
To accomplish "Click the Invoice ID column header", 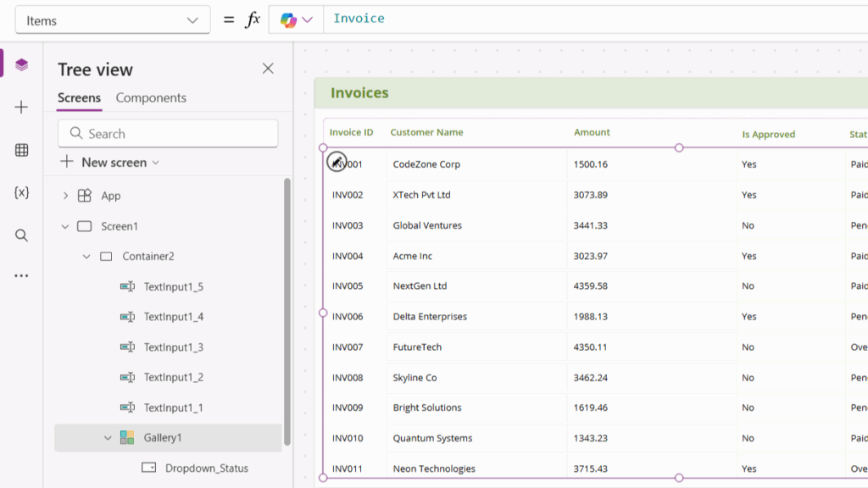I will tap(351, 132).
